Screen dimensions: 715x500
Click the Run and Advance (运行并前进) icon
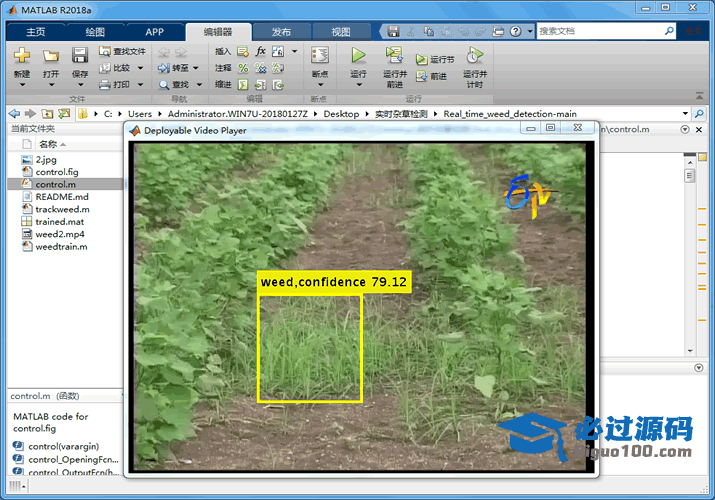394,56
